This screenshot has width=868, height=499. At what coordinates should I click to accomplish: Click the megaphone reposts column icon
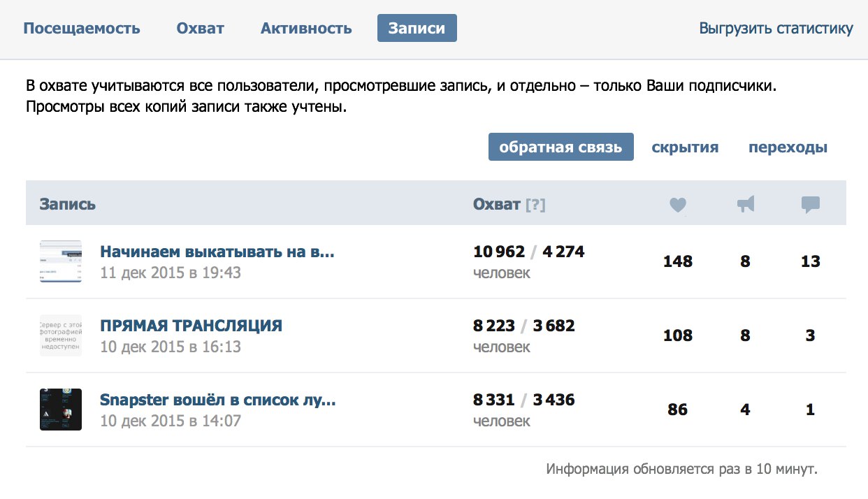point(746,205)
